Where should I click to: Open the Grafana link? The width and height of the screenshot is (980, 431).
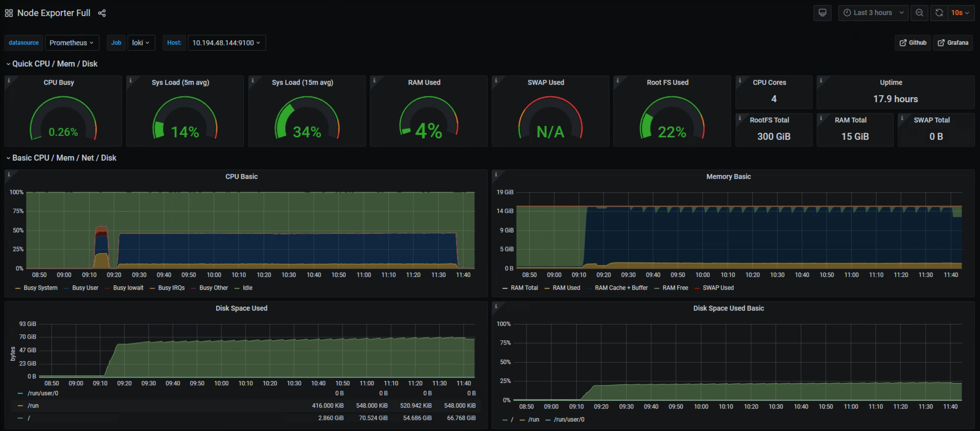(x=953, y=43)
